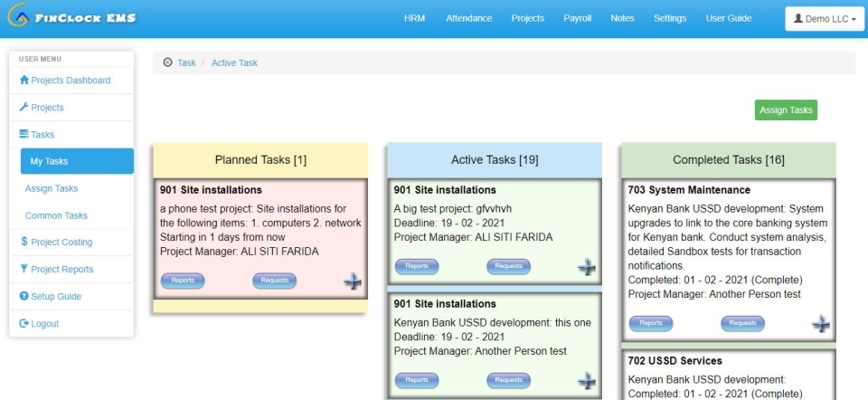Image resolution: width=868 pixels, height=400 pixels.
Task: Click the question-mark icon beside Setup Guide
Action: coord(24,296)
